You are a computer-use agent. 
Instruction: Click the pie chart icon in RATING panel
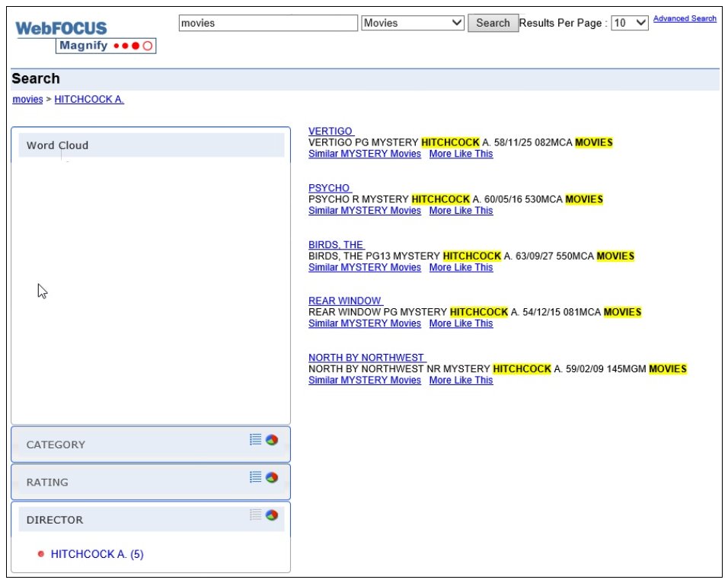tap(272, 477)
